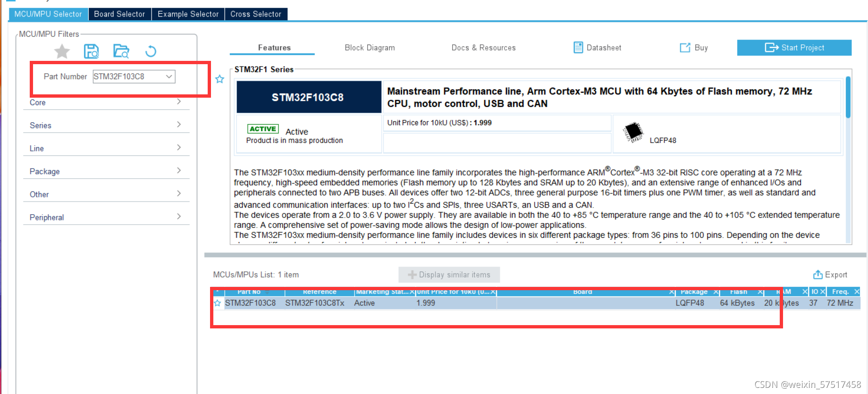868x394 pixels.
Task: Switch to Board Selector tab
Action: click(119, 14)
